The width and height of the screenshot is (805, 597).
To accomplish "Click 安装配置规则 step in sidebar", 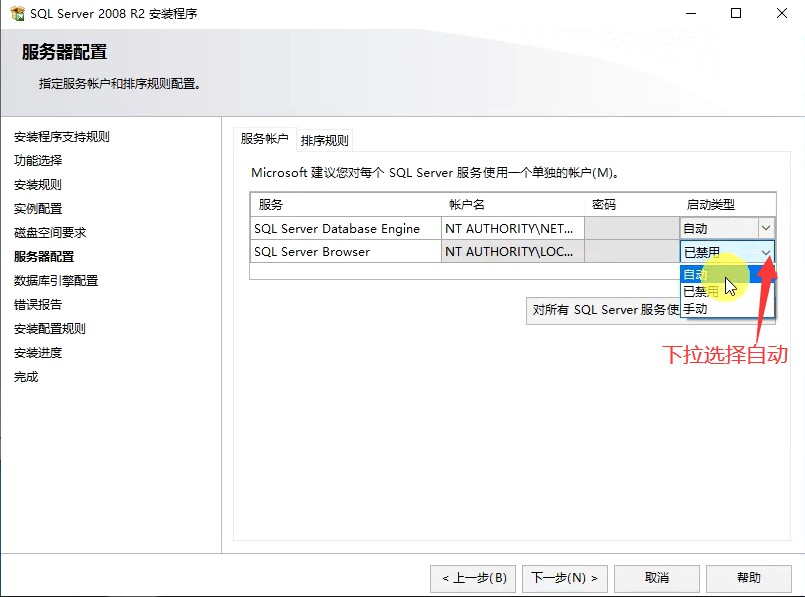I will point(50,329).
